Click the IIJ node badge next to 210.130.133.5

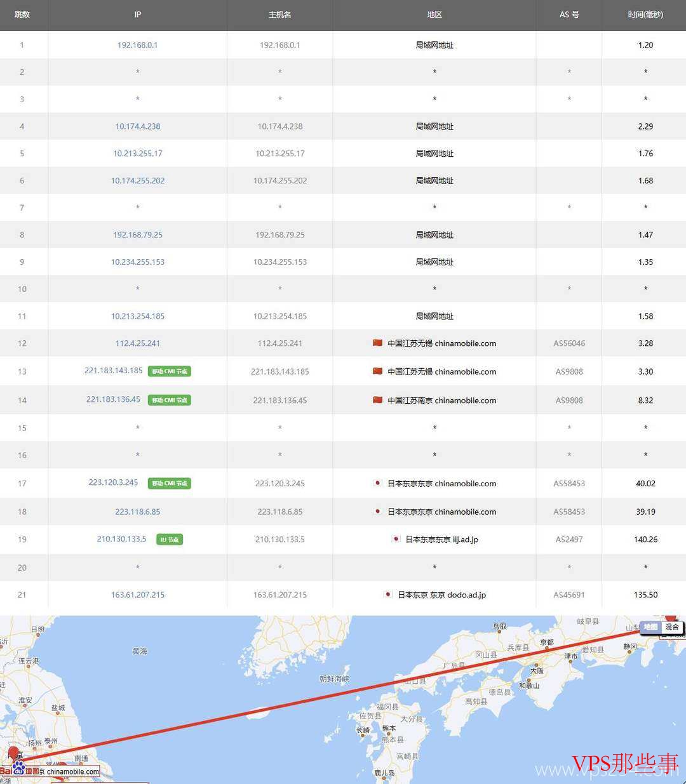(x=170, y=540)
